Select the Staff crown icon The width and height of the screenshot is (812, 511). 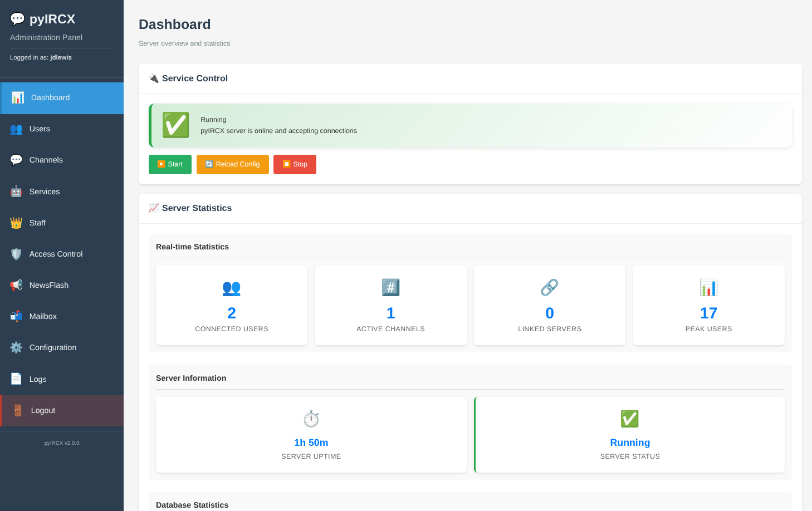click(x=16, y=223)
